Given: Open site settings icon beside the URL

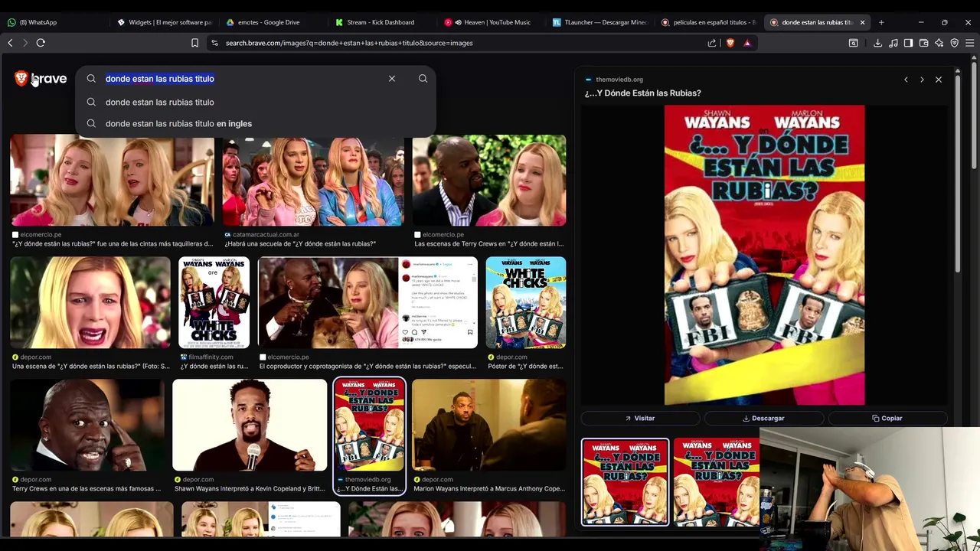Looking at the screenshot, I should tap(214, 43).
